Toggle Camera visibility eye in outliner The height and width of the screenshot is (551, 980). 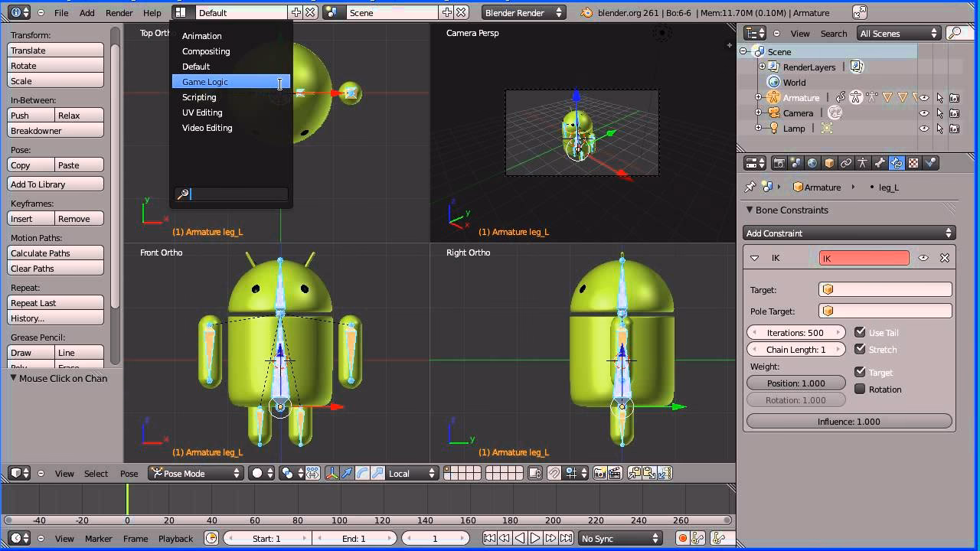(924, 113)
